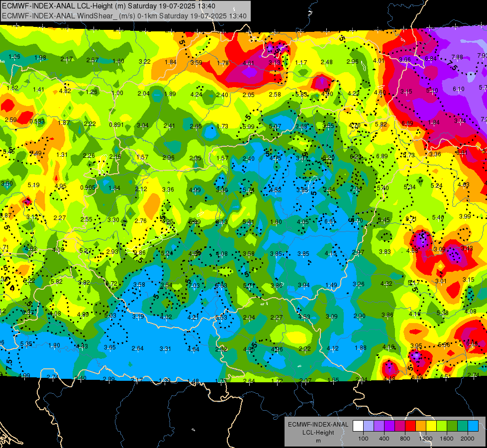The image size is (487, 448).
Task: Click the LCL-Height label in the legend
Action: (x=318, y=433)
